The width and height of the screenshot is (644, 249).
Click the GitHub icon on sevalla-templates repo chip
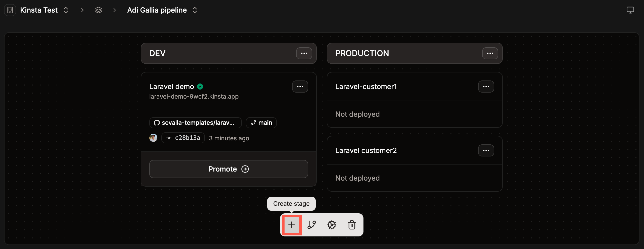[157, 122]
